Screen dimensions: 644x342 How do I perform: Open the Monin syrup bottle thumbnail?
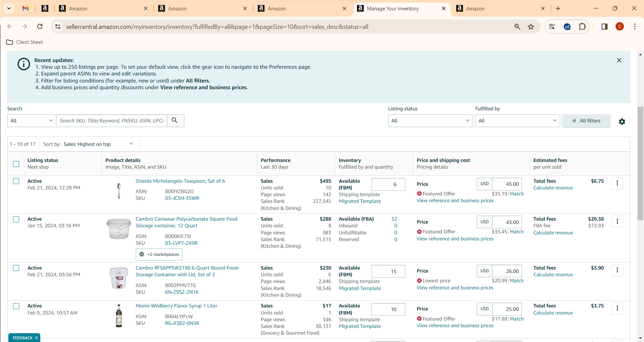click(x=119, y=316)
